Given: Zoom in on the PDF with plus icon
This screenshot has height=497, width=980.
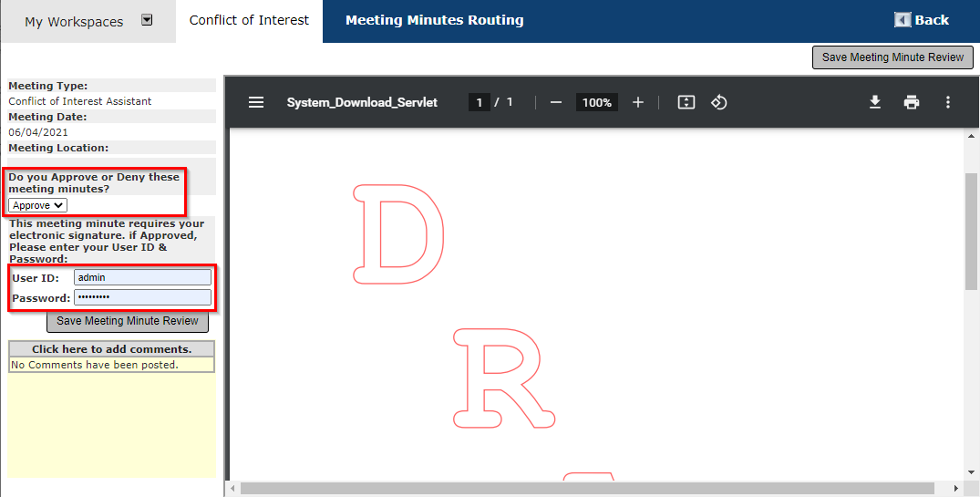Looking at the screenshot, I should pos(637,102).
